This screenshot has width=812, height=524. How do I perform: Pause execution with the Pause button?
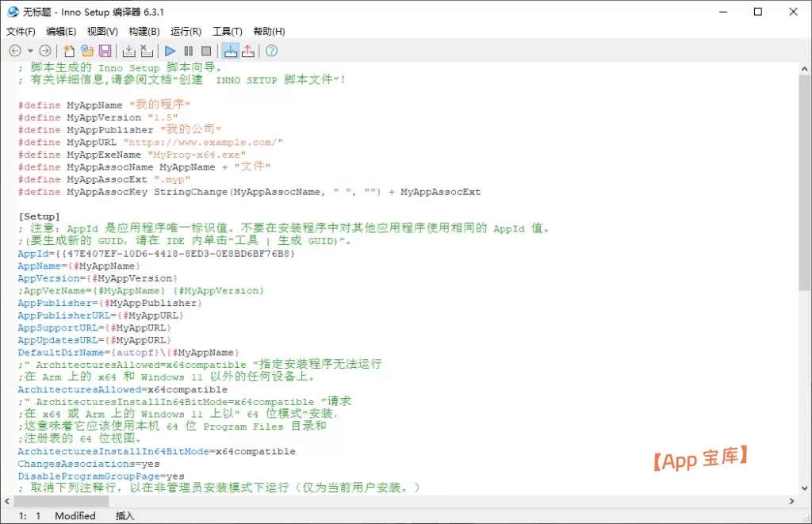point(189,51)
